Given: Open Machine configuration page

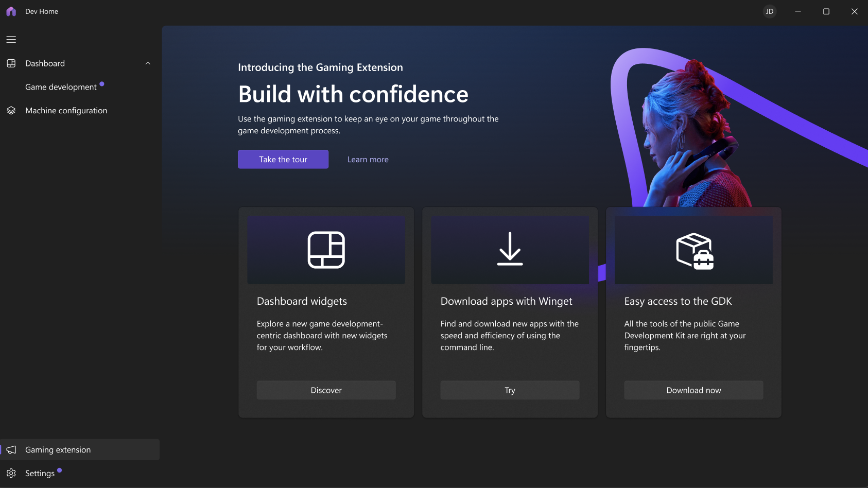Looking at the screenshot, I should pyautogui.click(x=80, y=111).
